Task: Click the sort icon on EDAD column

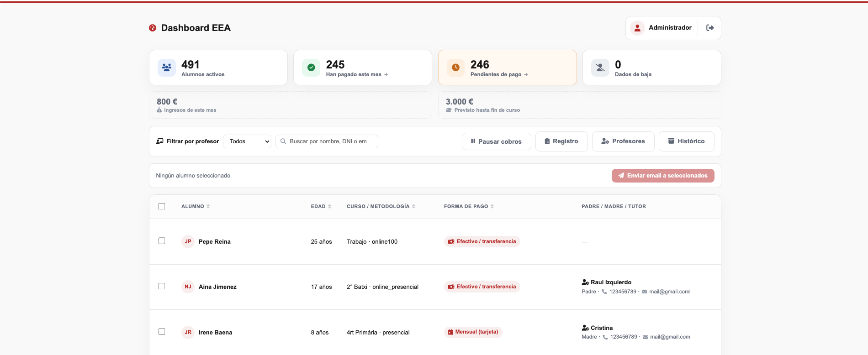Action: coord(329,206)
